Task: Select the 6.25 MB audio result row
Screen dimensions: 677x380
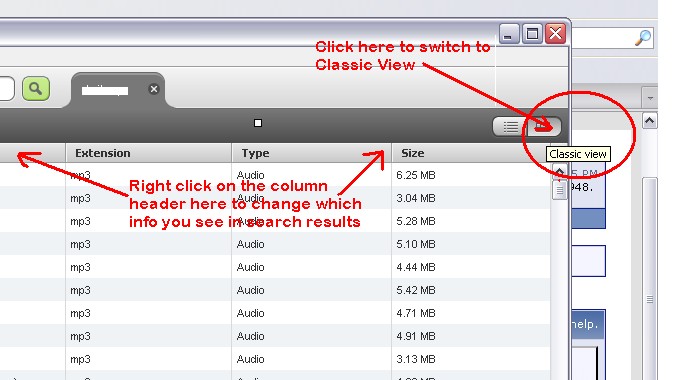Action: tap(275, 175)
